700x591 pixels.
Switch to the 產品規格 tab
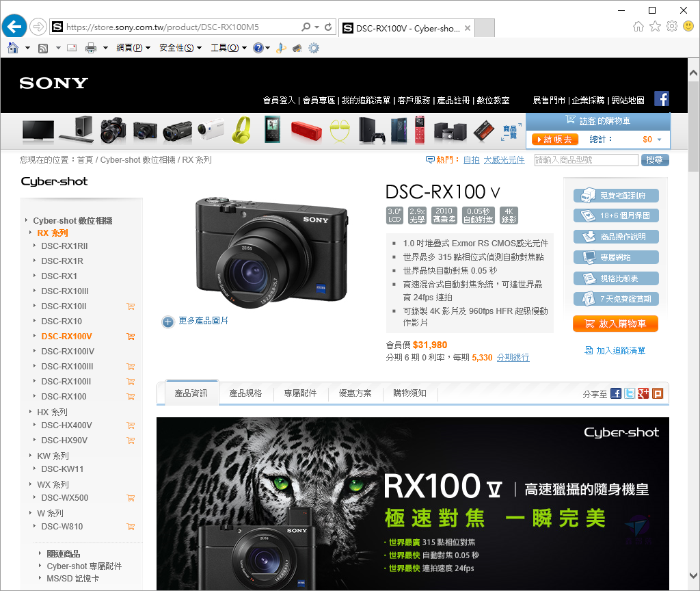click(245, 393)
